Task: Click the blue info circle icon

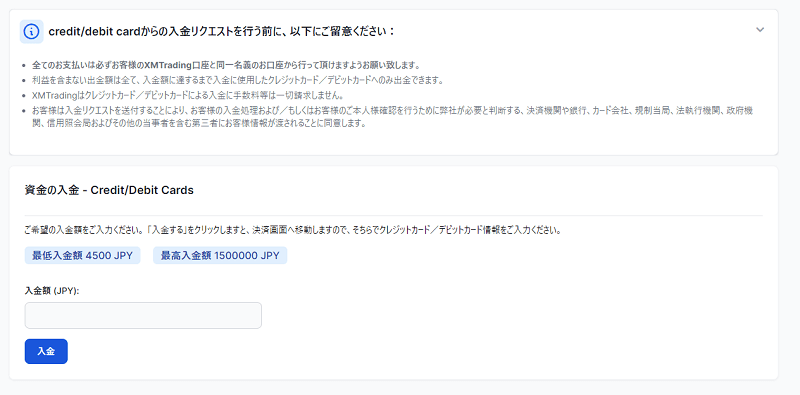Action: pos(32,32)
